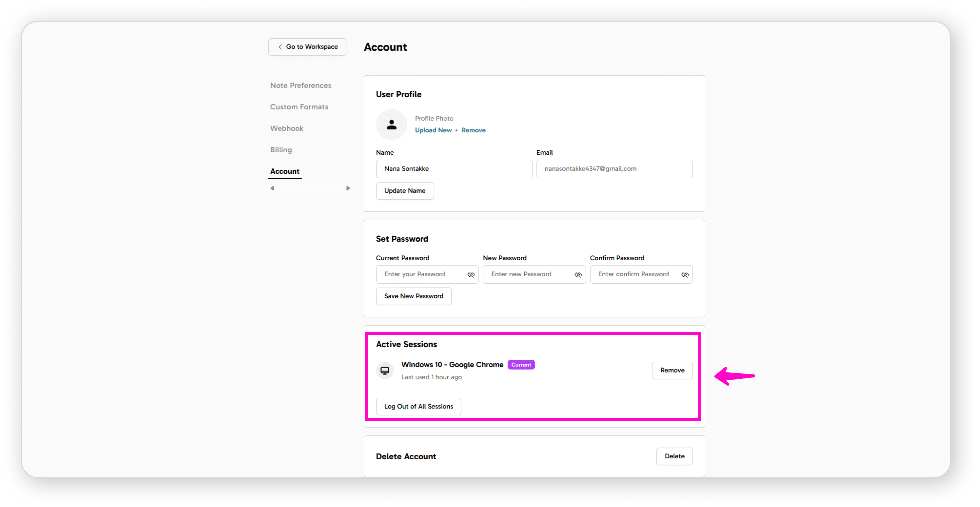The height and width of the screenshot is (507, 980).
Task: Switch to the Custom Formats tab
Action: tap(299, 107)
